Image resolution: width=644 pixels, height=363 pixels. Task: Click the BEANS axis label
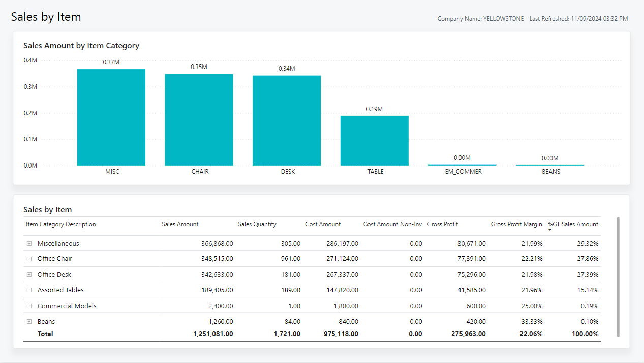click(551, 172)
